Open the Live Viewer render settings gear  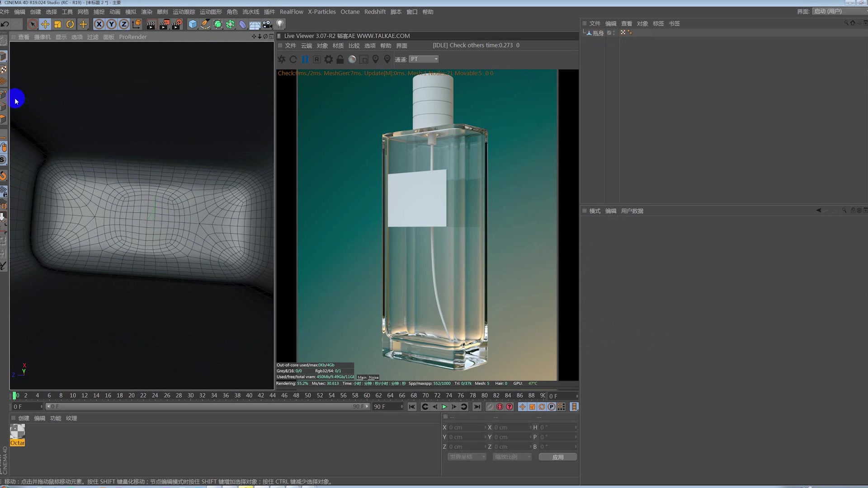click(329, 59)
